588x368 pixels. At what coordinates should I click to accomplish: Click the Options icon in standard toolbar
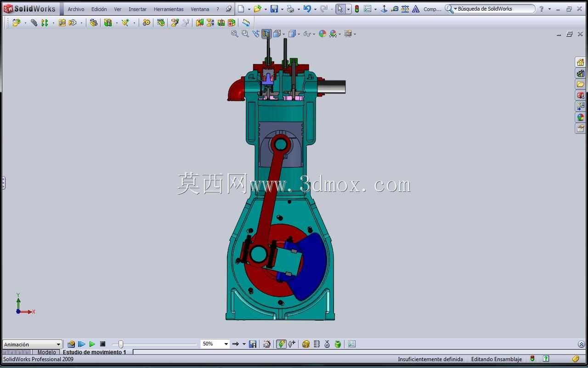click(367, 9)
